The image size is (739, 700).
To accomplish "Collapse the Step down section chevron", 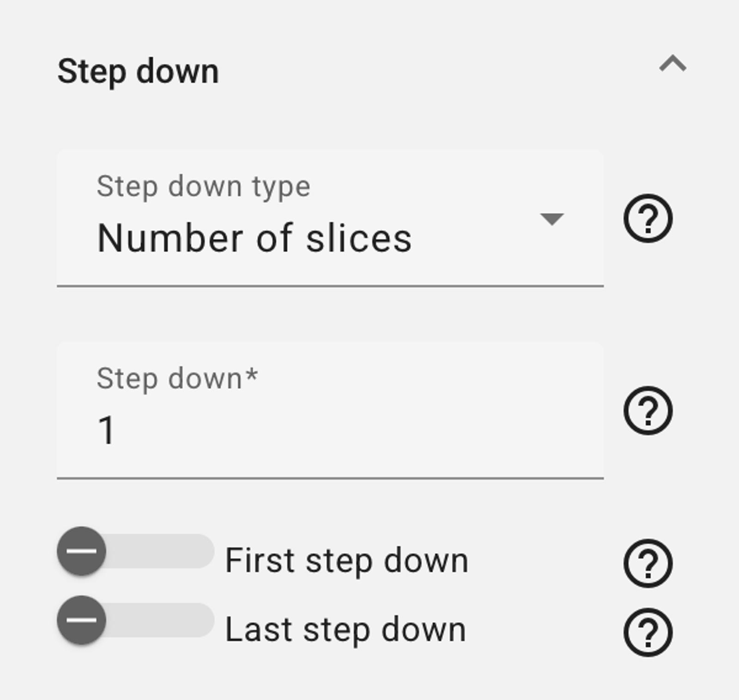I will pyautogui.click(x=672, y=64).
